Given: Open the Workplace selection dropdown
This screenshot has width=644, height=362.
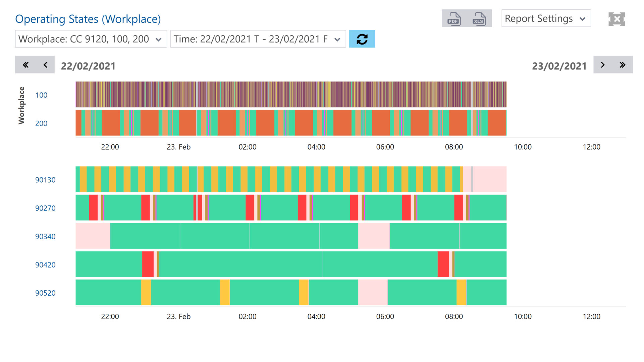Looking at the screenshot, I should click(91, 39).
